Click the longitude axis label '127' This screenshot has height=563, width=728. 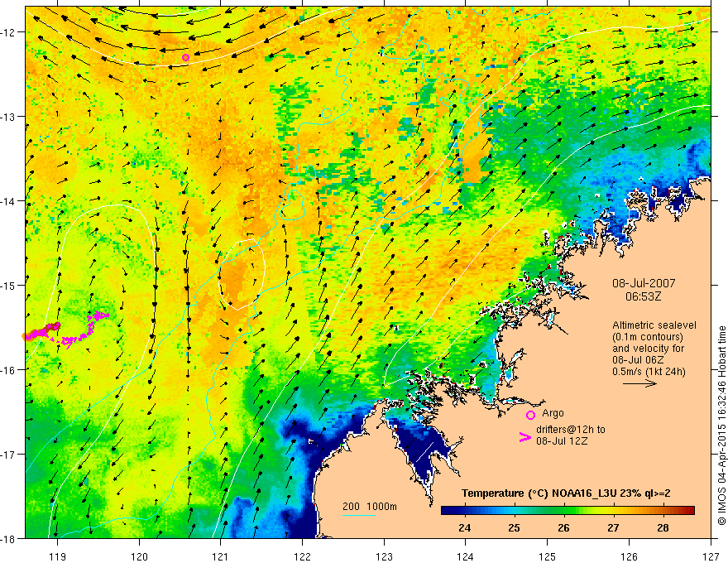click(711, 556)
